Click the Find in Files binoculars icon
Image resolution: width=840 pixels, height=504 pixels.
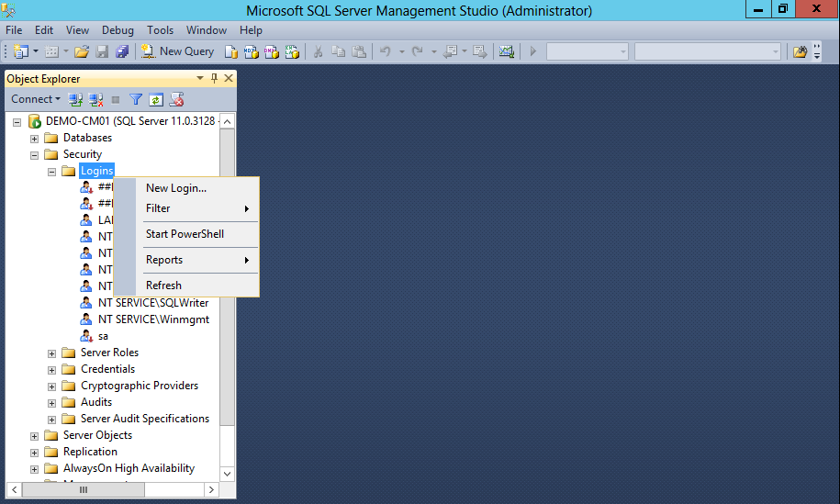[800, 51]
